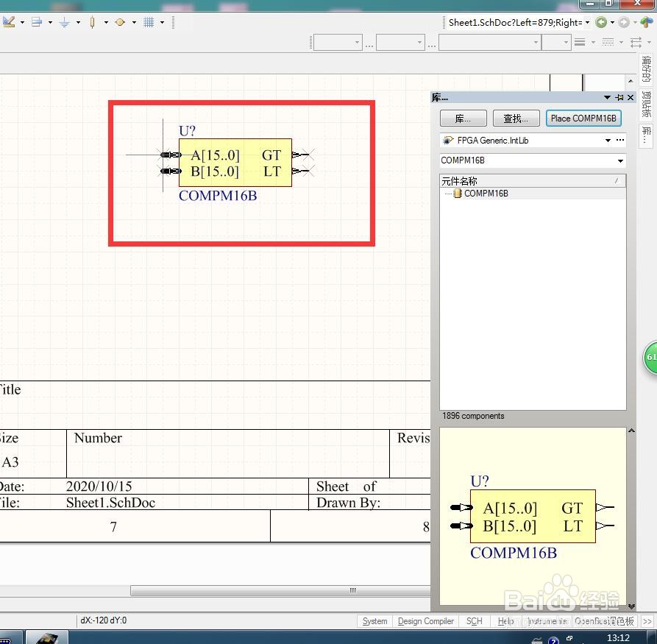657x644 pixels.
Task: Click the COMPM16B preview symbol
Action: pyautogui.click(x=532, y=517)
